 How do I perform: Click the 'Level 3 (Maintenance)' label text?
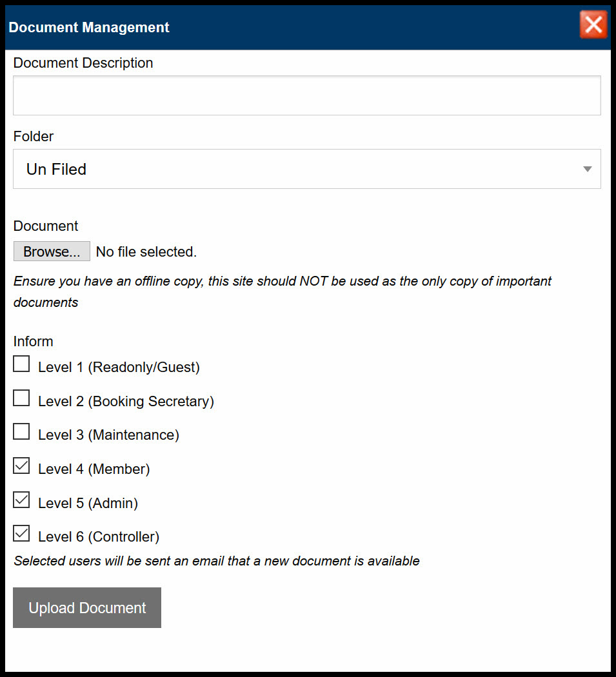point(108,435)
